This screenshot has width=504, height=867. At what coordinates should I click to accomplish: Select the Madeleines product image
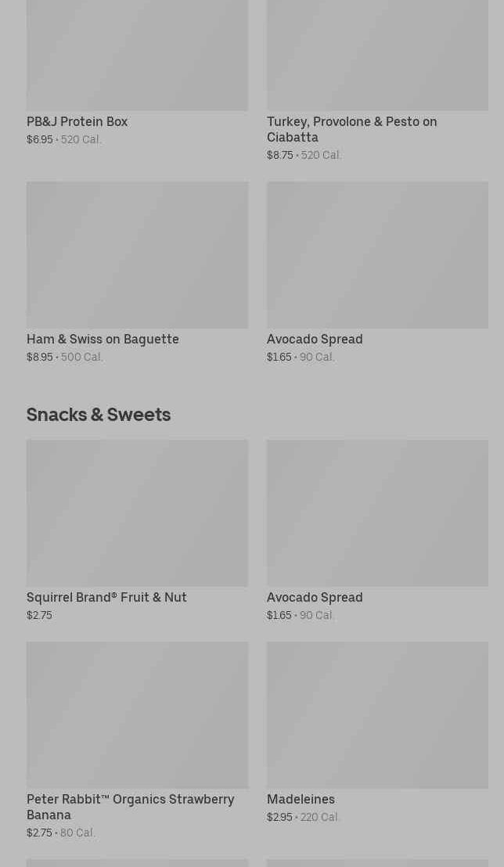click(x=377, y=715)
